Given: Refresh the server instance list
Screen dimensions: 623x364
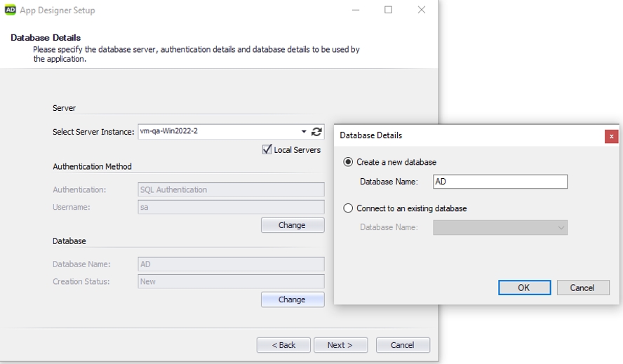Looking at the screenshot, I should [316, 132].
